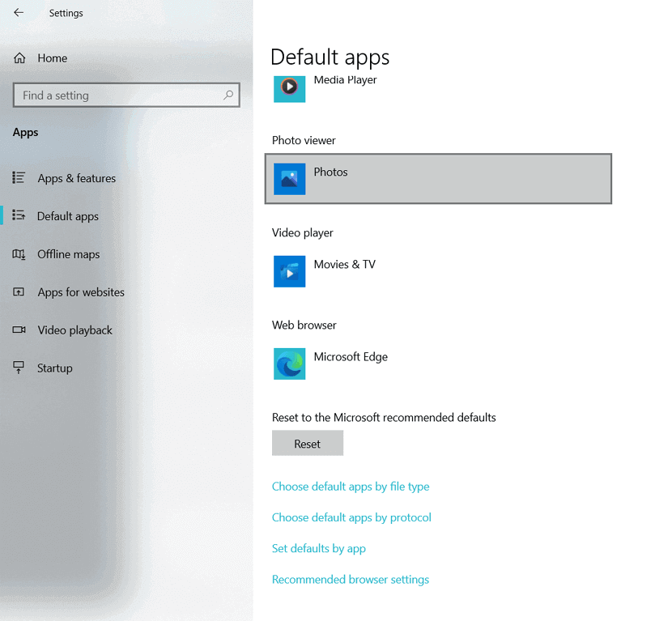Click the Find a setting search box
This screenshot has height=621, width=672.
(126, 96)
